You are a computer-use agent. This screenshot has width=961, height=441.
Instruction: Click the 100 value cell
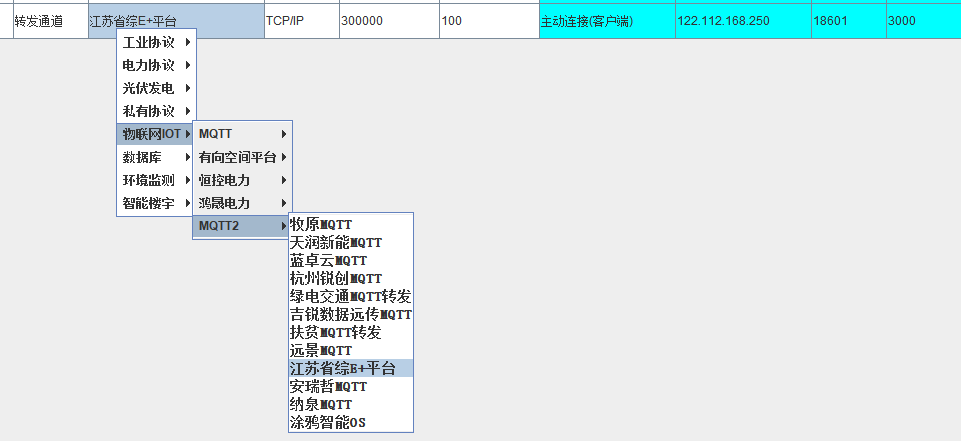point(489,21)
